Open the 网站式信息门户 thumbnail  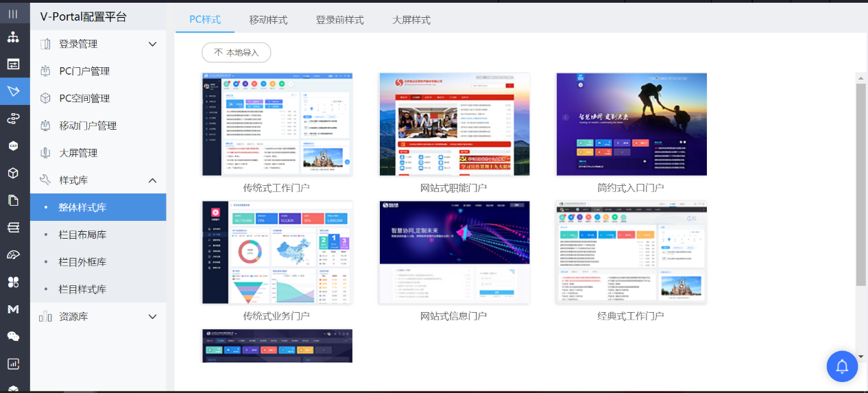(x=454, y=252)
